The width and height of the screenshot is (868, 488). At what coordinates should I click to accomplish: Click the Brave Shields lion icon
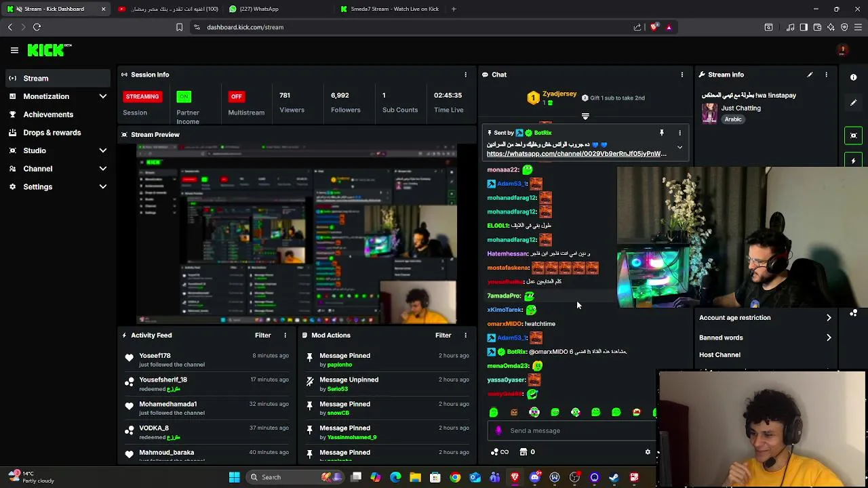click(x=654, y=27)
